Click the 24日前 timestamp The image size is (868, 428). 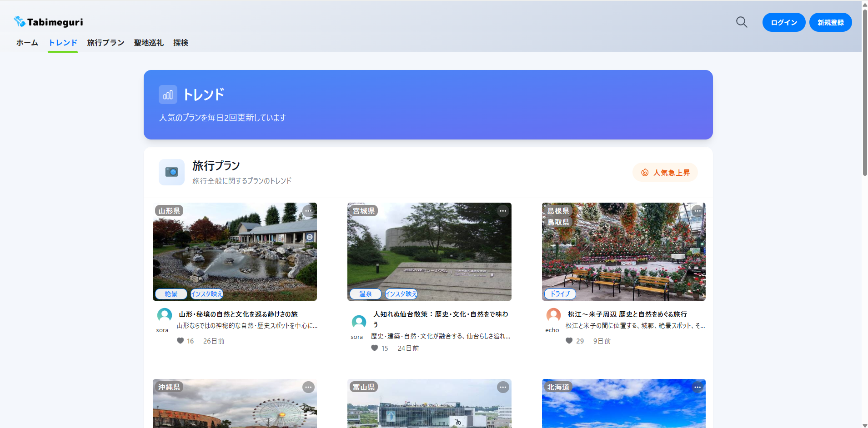click(408, 348)
